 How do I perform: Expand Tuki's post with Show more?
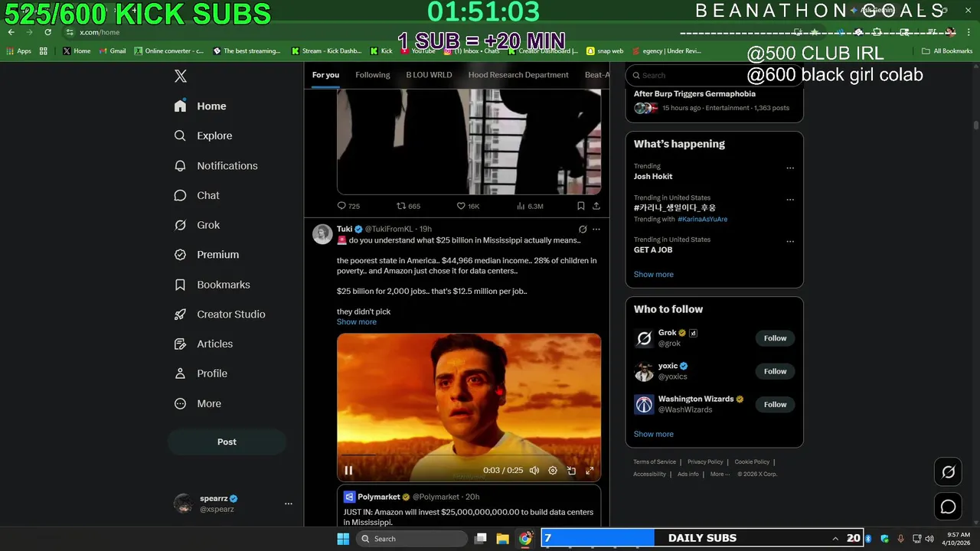click(x=357, y=322)
